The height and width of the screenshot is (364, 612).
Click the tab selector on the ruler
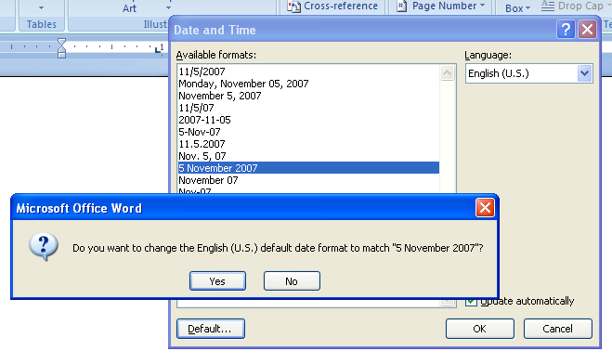(159, 49)
